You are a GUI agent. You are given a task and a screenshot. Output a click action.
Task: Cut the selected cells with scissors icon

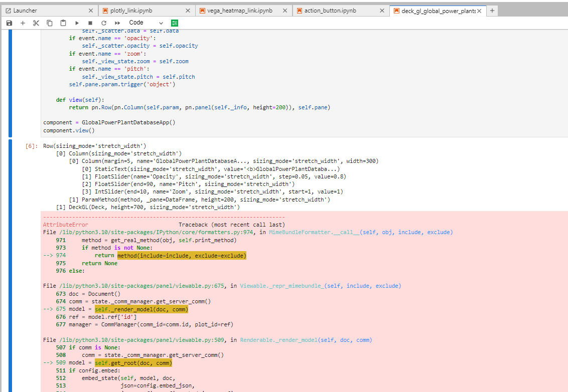click(36, 23)
